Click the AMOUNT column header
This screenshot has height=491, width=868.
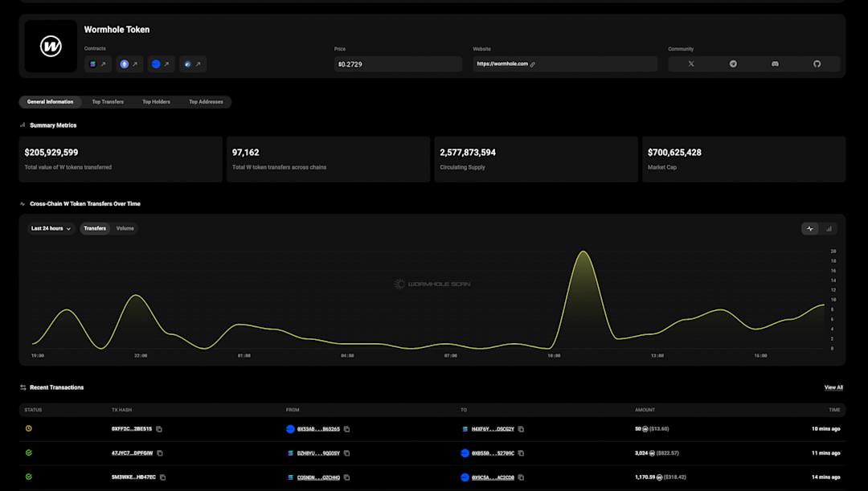point(645,410)
